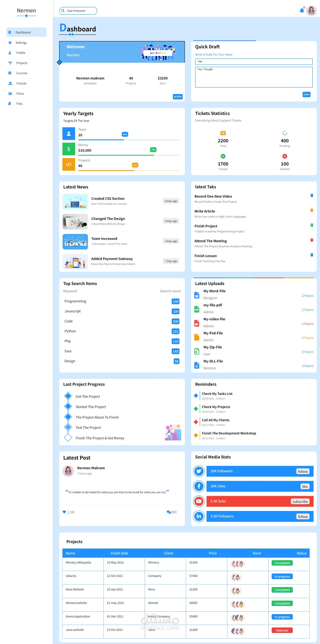
Task: Open Changed The Design news thumbnail
Action: (75, 222)
